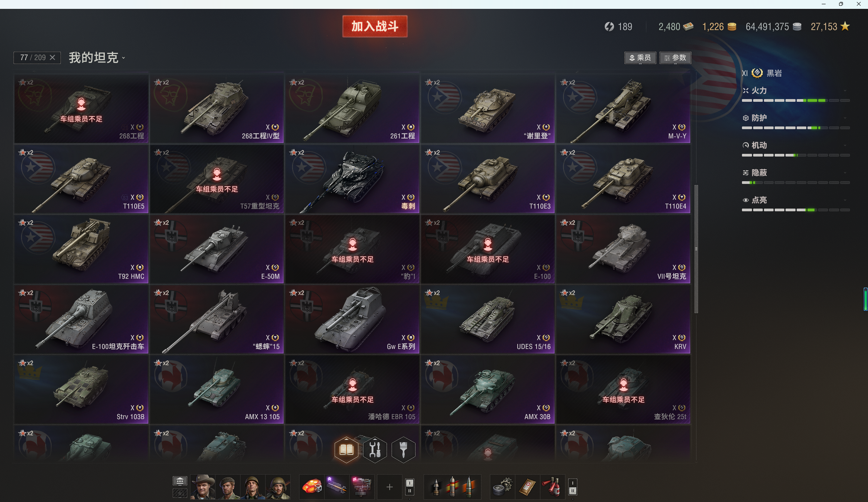This screenshot has width=868, height=502.
Task: Click the 加入战斗 battle button
Action: click(x=375, y=26)
